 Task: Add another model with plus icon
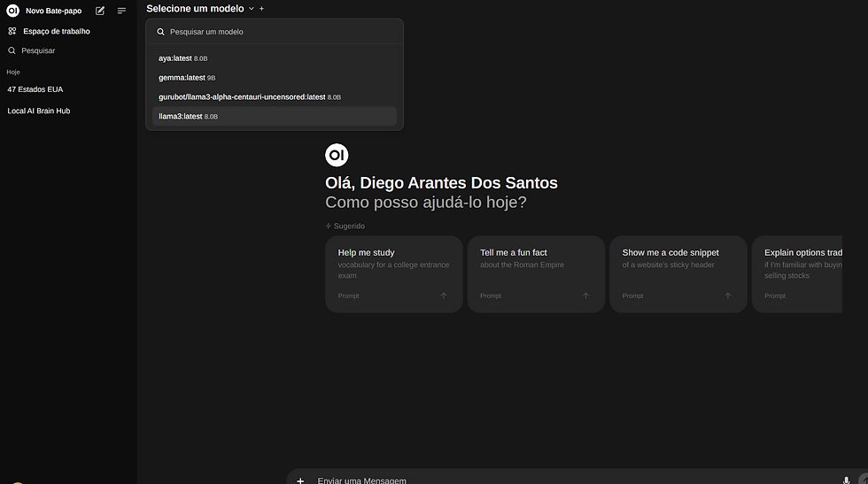click(262, 9)
